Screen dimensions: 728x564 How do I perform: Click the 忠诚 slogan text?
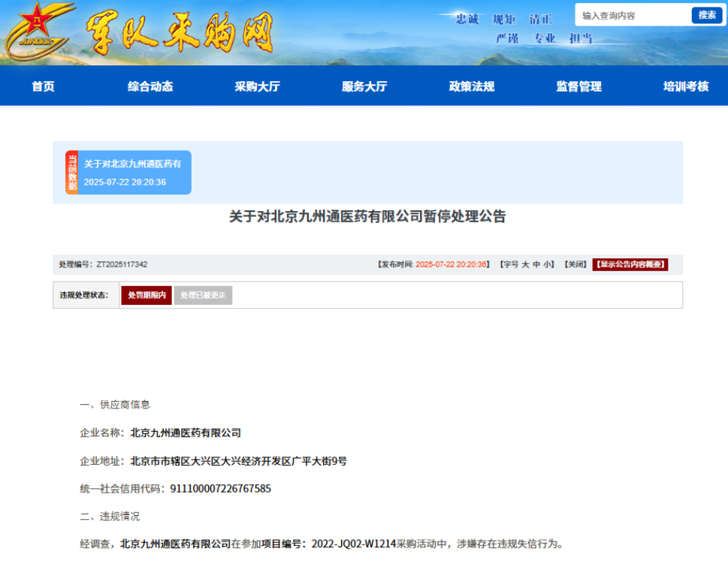[467, 19]
